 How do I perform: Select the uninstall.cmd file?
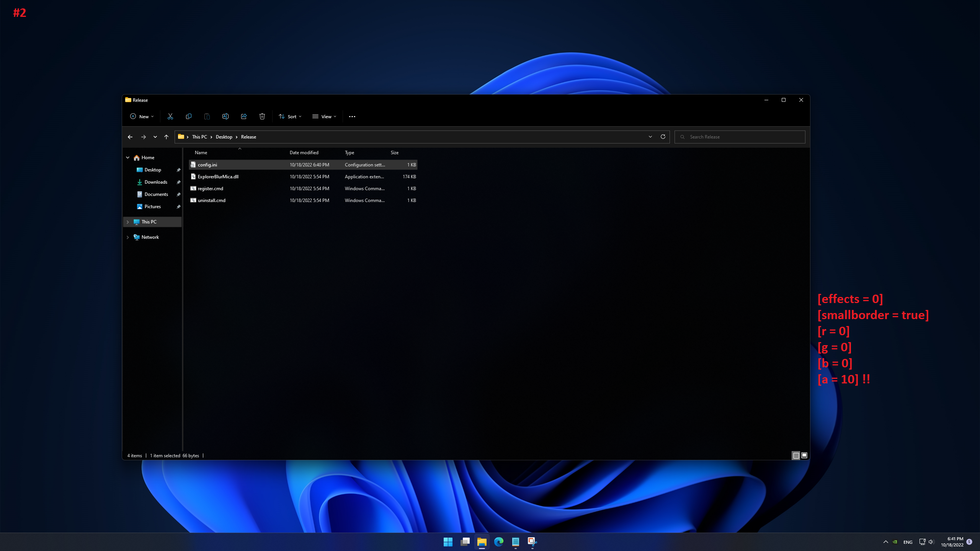click(303, 201)
